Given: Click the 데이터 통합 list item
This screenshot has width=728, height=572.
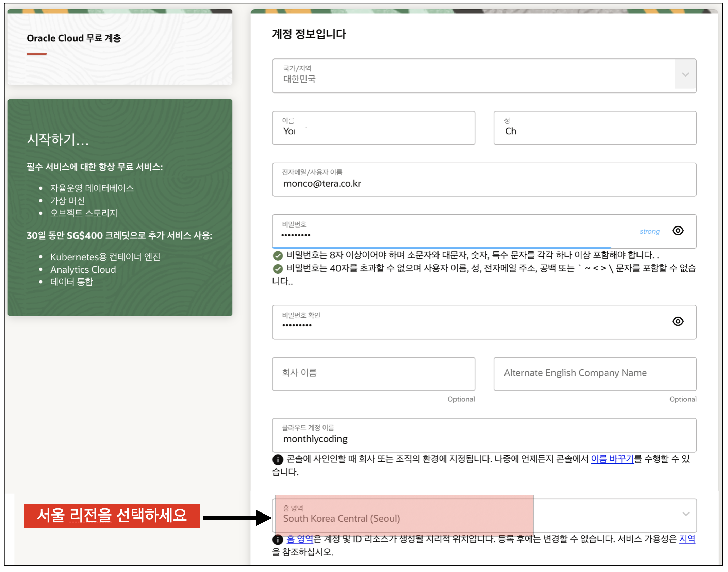Looking at the screenshot, I should point(71,282).
